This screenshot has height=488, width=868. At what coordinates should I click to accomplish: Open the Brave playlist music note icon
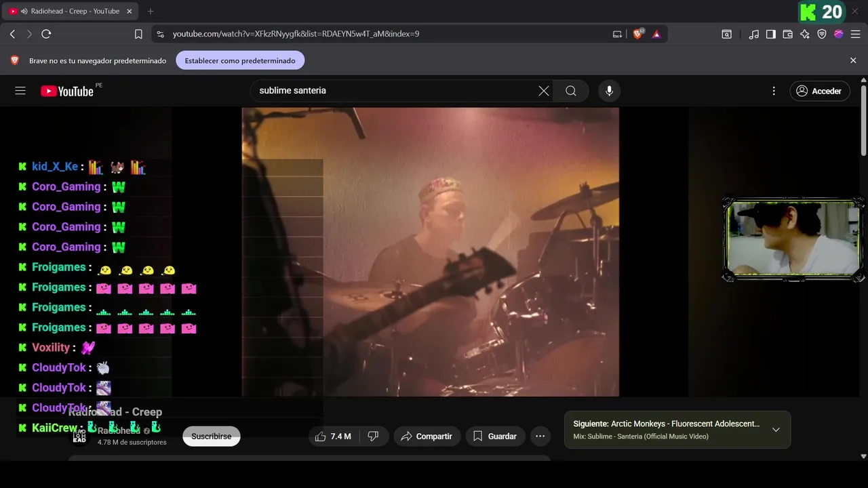click(x=754, y=34)
